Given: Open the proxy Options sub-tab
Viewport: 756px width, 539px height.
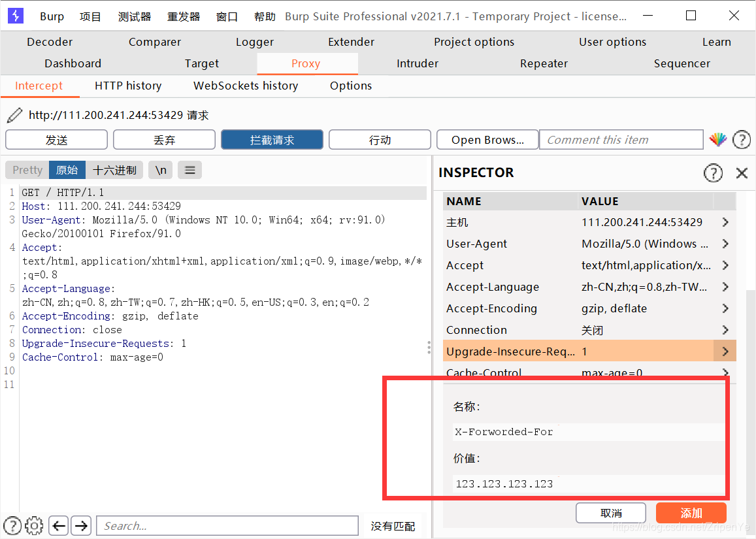Looking at the screenshot, I should (x=351, y=86).
